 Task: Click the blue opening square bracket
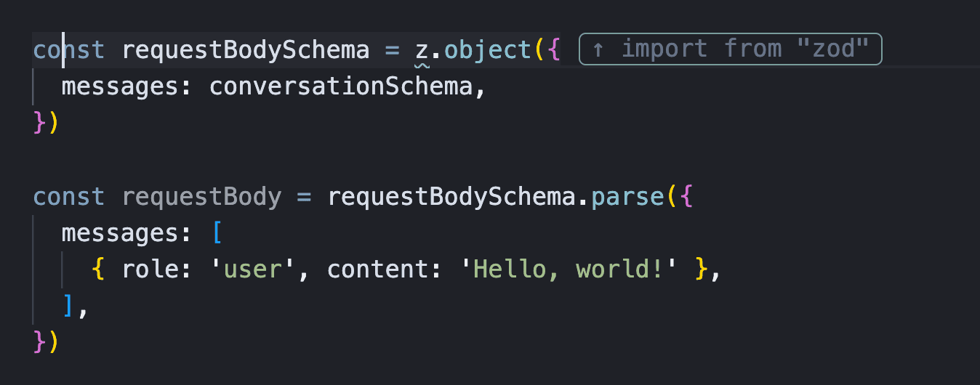point(216,233)
